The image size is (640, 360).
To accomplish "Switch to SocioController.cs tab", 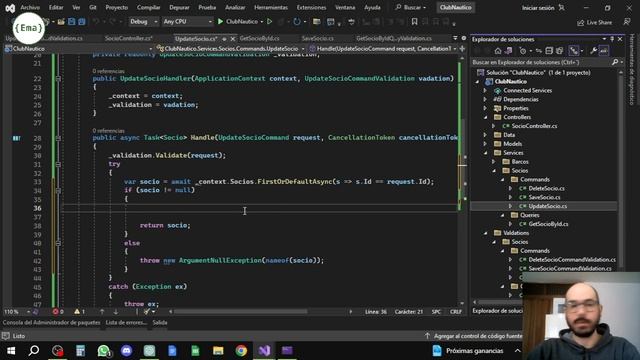I will point(129,39).
